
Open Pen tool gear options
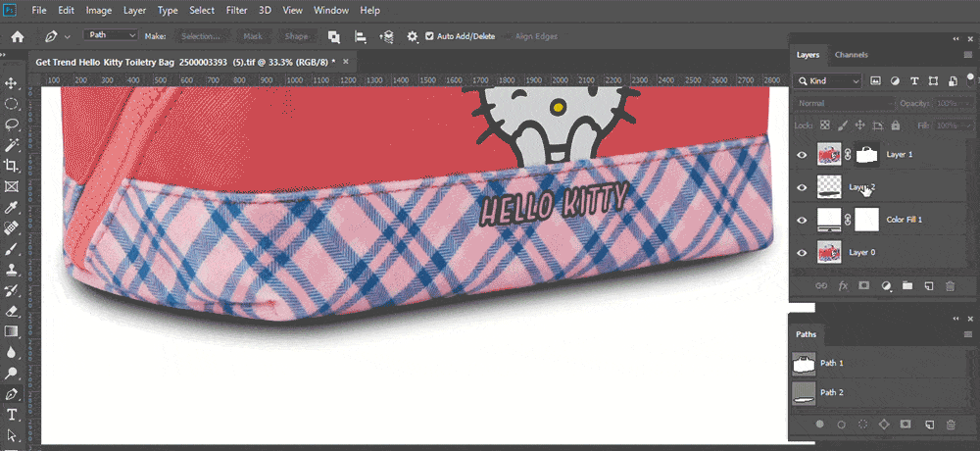(x=412, y=37)
